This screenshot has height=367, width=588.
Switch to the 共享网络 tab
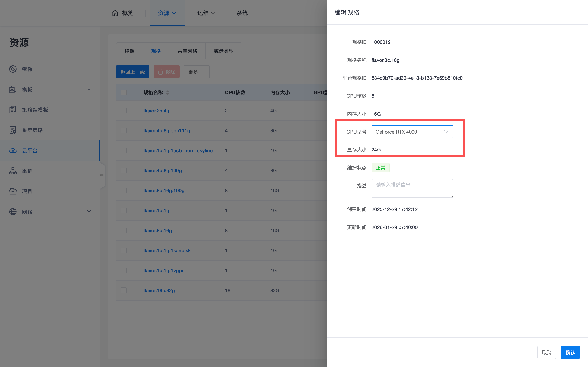[187, 51]
